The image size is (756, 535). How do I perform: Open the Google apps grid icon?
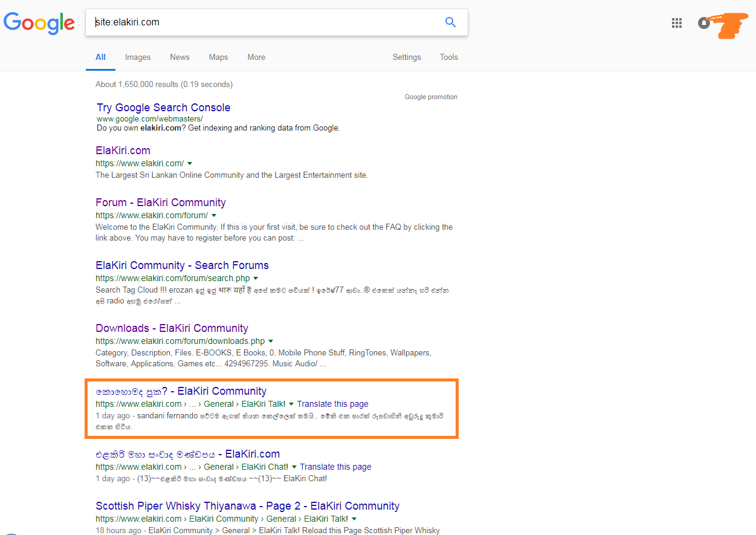click(x=677, y=23)
